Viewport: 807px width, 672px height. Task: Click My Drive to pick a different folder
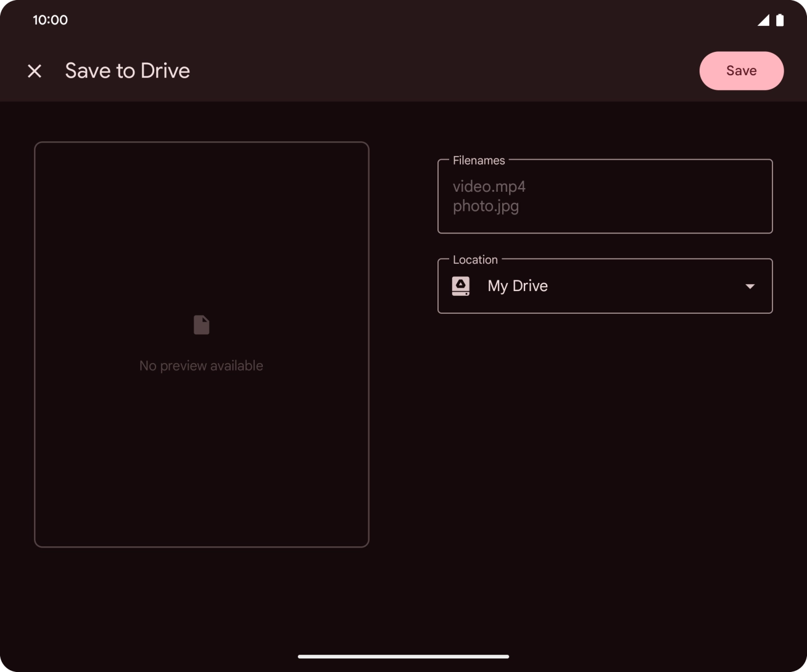pyautogui.click(x=518, y=285)
